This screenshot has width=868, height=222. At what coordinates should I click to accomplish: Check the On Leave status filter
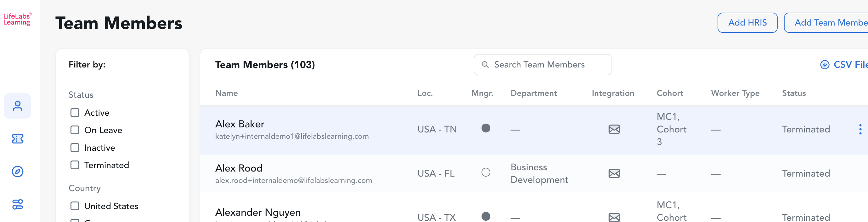click(75, 130)
